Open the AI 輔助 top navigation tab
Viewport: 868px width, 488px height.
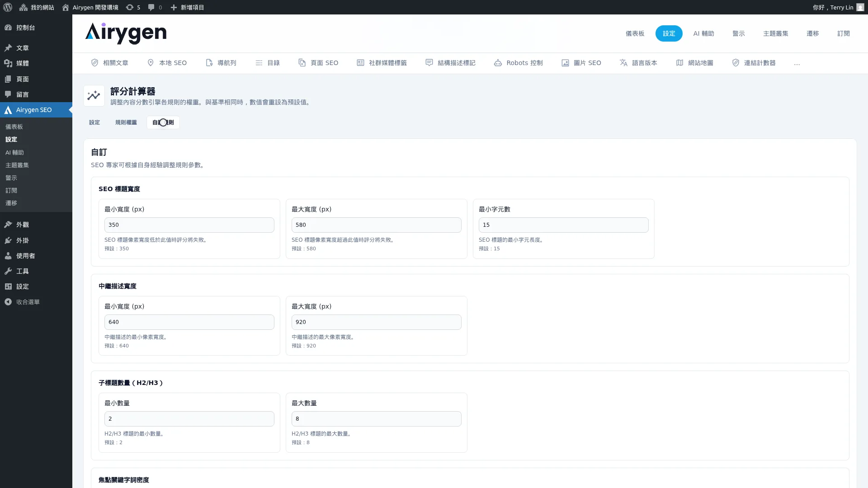click(x=703, y=33)
